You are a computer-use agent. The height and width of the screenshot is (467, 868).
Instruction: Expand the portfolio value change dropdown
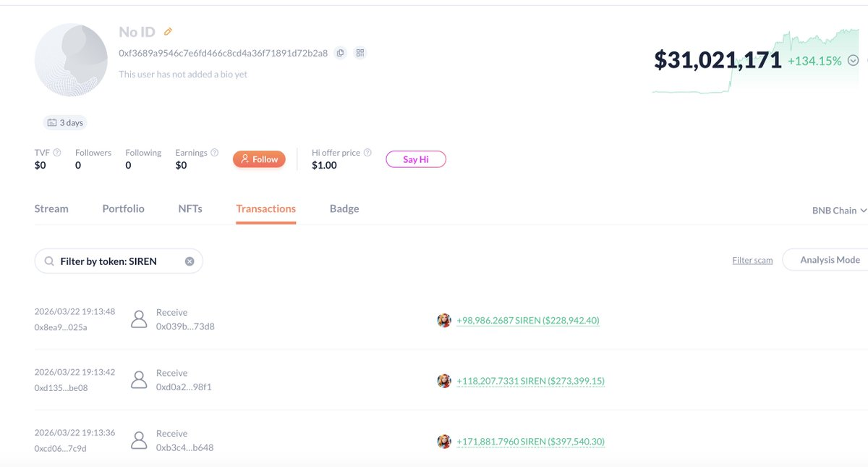point(853,61)
